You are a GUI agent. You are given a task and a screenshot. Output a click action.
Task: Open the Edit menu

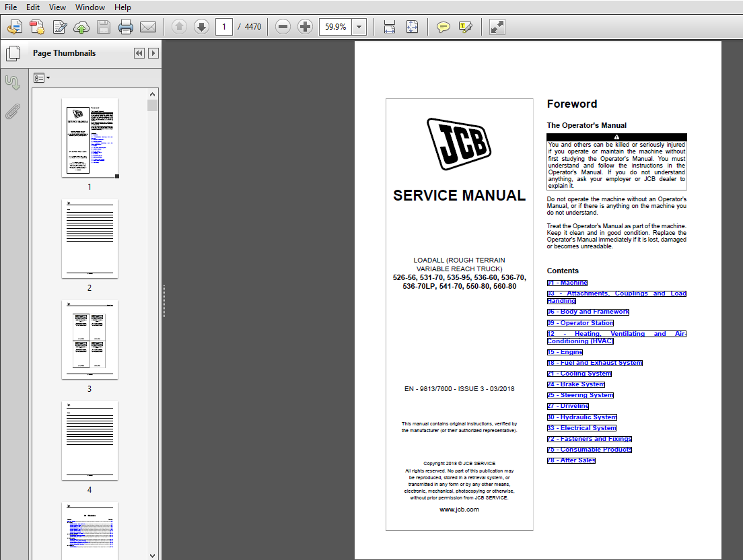[33, 7]
